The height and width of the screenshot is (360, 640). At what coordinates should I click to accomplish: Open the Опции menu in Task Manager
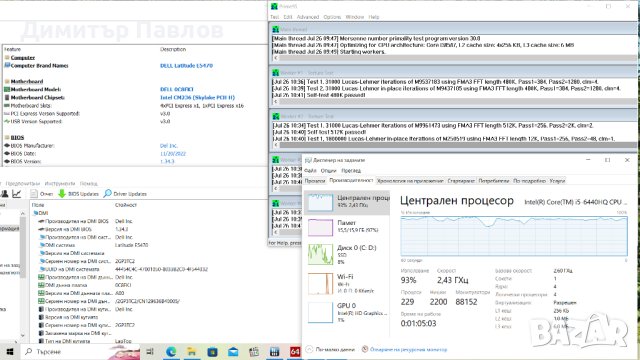tap(328, 171)
